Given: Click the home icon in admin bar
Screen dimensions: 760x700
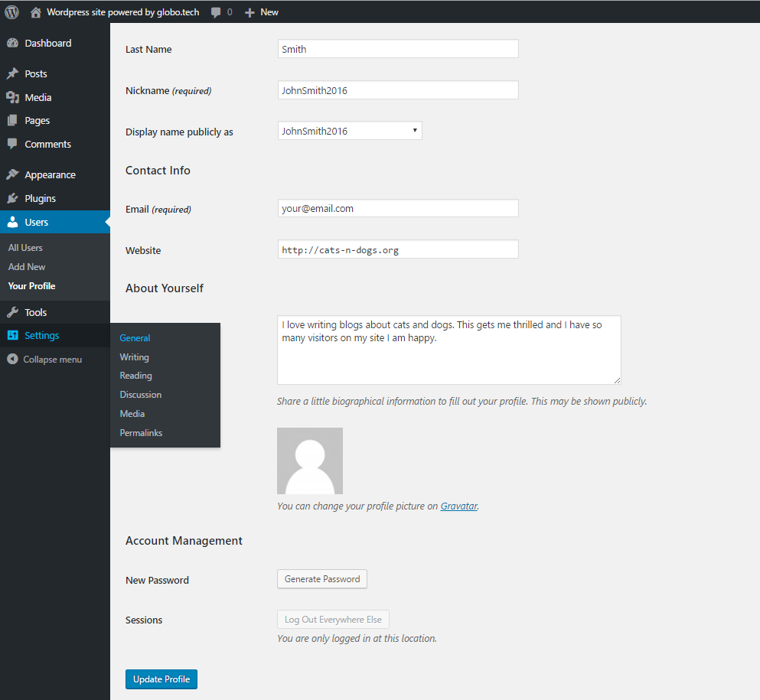Looking at the screenshot, I should point(35,12).
